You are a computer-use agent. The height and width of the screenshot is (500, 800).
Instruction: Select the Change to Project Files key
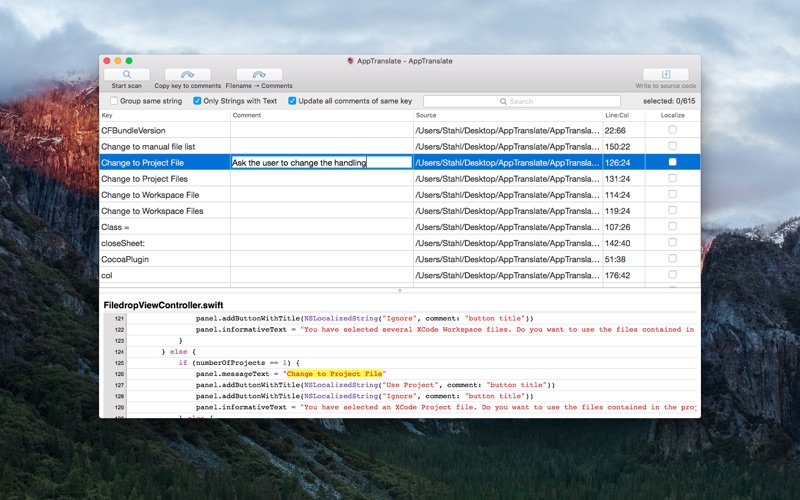(144, 179)
